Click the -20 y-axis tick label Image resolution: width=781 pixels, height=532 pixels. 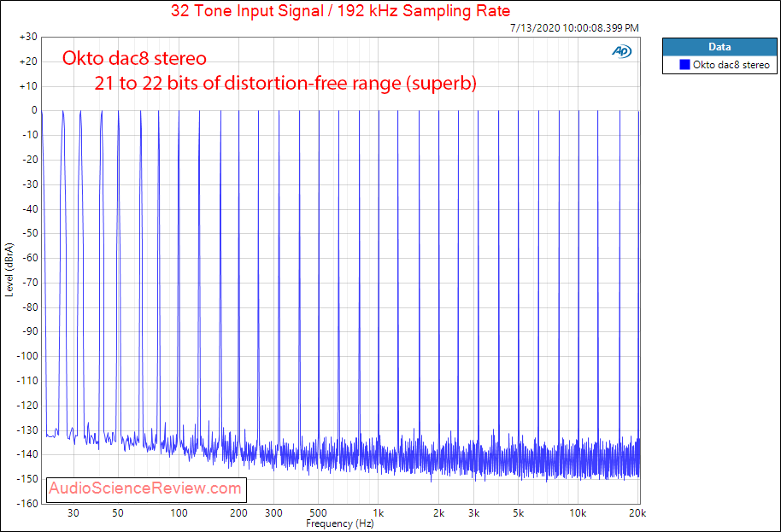coord(30,160)
